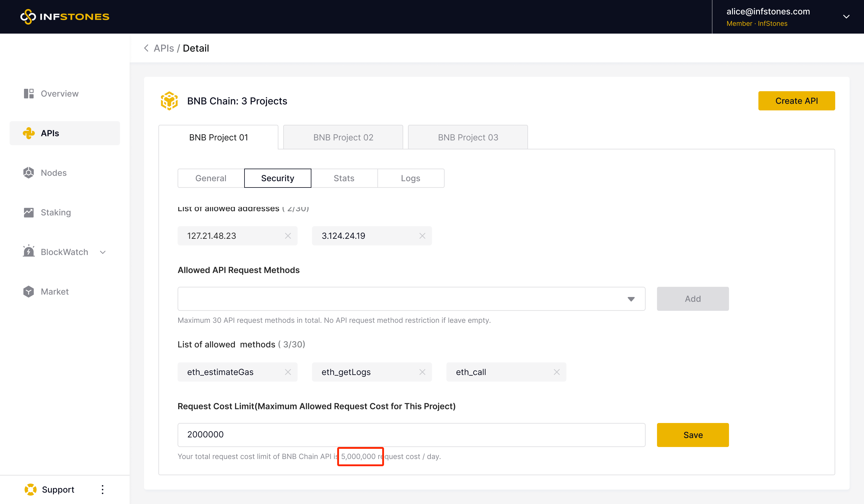Click the eth_estimateGas chip text
The width and height of the screenshot is (864, 504).
(220, 372)
